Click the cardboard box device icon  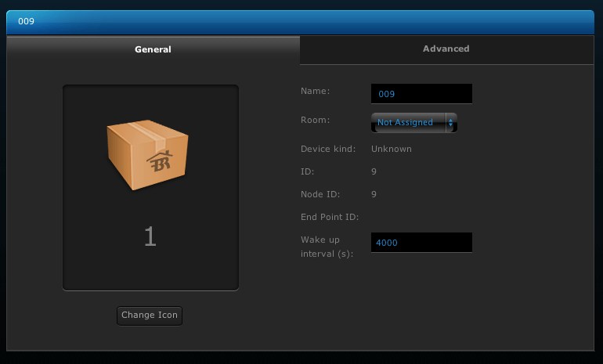pyautogui.click(x=148, y=155)
